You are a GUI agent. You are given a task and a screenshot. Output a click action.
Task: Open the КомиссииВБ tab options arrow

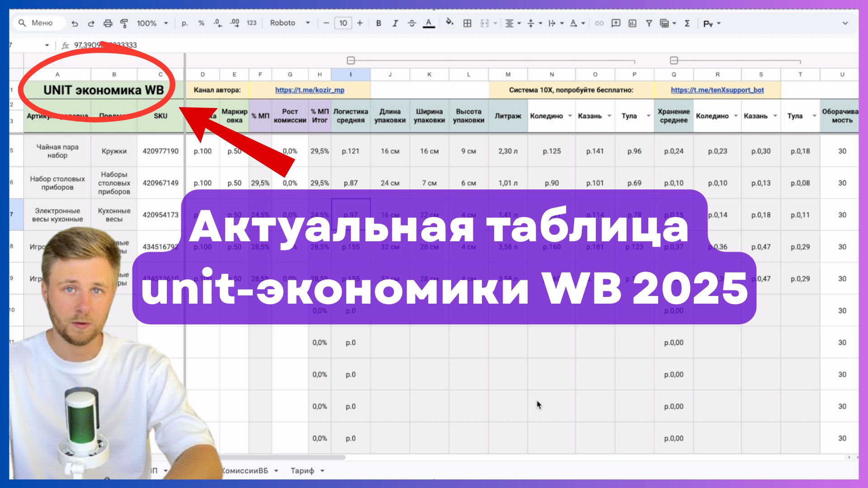coord(276,471)
